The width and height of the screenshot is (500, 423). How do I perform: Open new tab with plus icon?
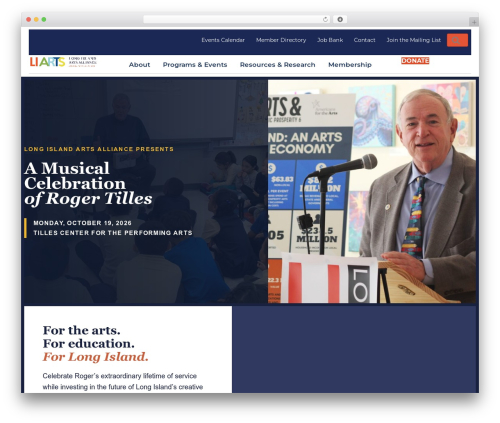click(x=474, y=22)
